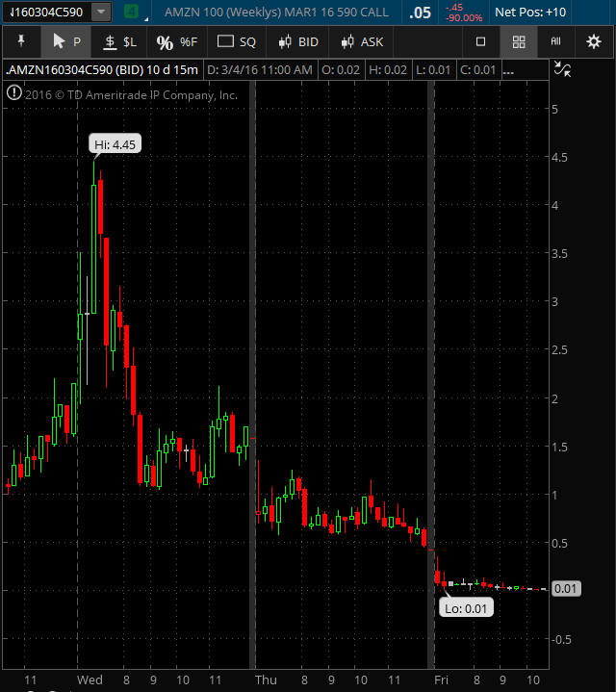Select the four-chart grid layout icon

(519, 42)
